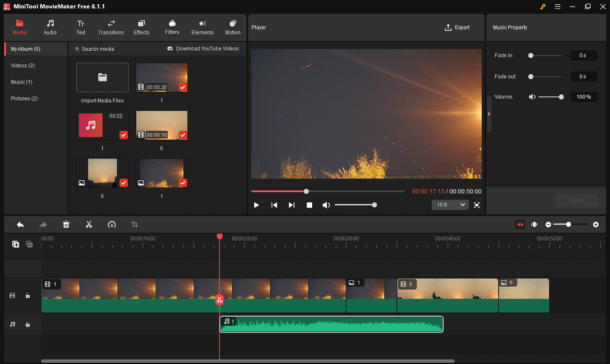
Task: Open Download YouTube Videos
Action: pos(203,48)
